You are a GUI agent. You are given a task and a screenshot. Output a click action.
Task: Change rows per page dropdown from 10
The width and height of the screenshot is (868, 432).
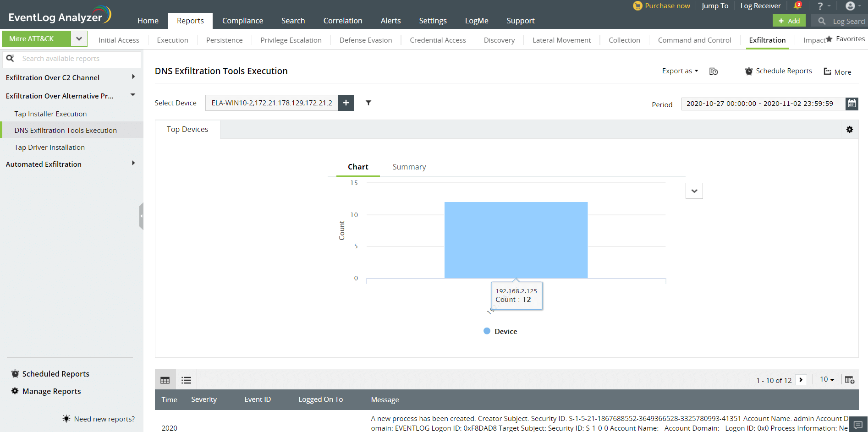coord(827,379)
